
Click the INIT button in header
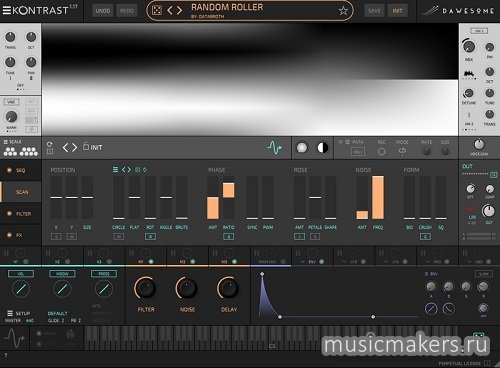tap(397, 11)
